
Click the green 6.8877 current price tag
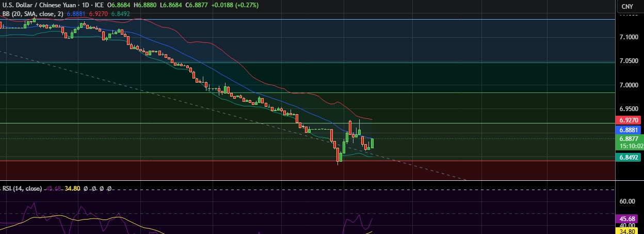(630, 139)
